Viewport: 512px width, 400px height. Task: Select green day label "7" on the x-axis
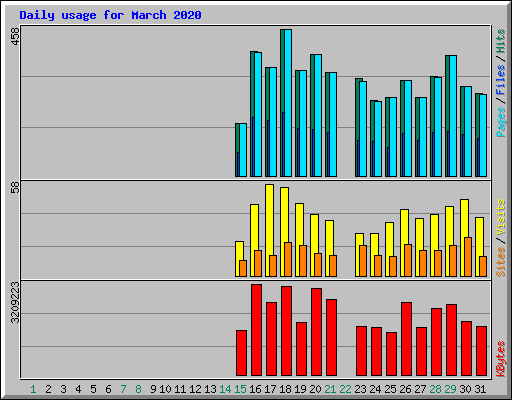pyautogui.click(x=123, y=389)
